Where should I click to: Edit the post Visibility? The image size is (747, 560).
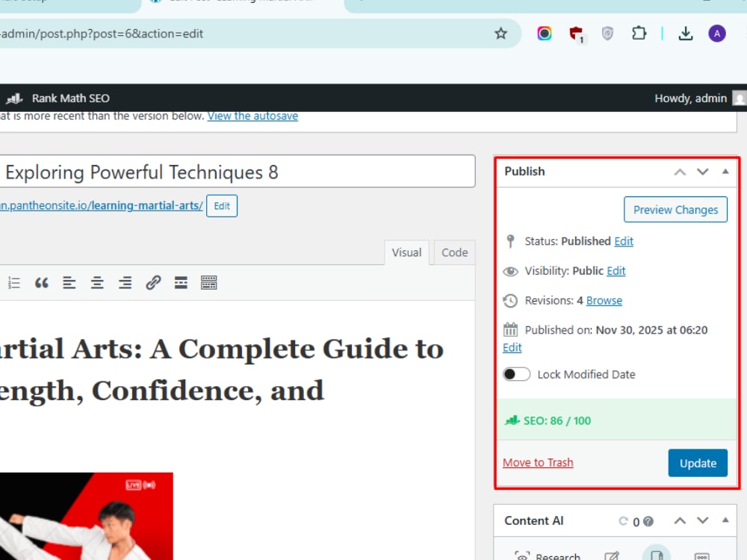click(x=616, y=271)
